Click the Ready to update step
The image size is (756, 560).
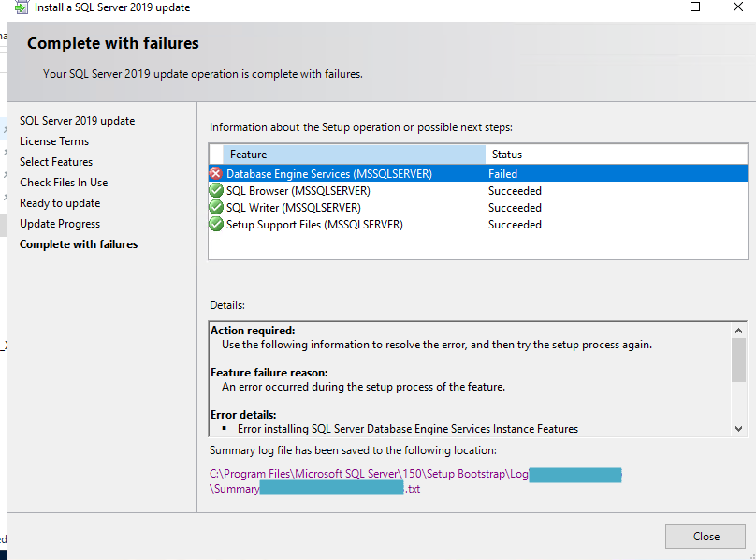pos(60,203)
